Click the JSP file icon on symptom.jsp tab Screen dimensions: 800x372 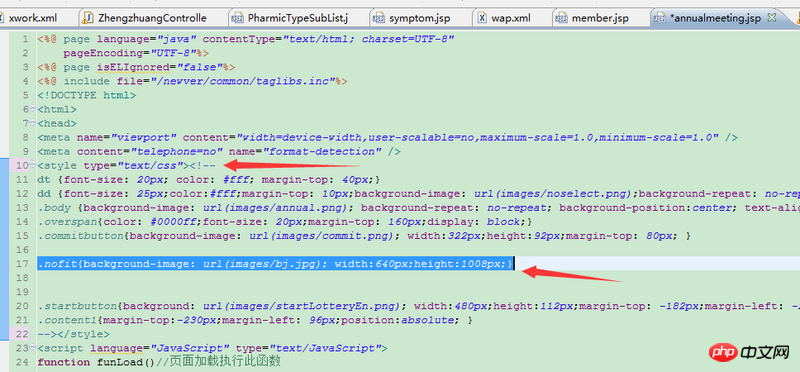(x=378, y=18)
